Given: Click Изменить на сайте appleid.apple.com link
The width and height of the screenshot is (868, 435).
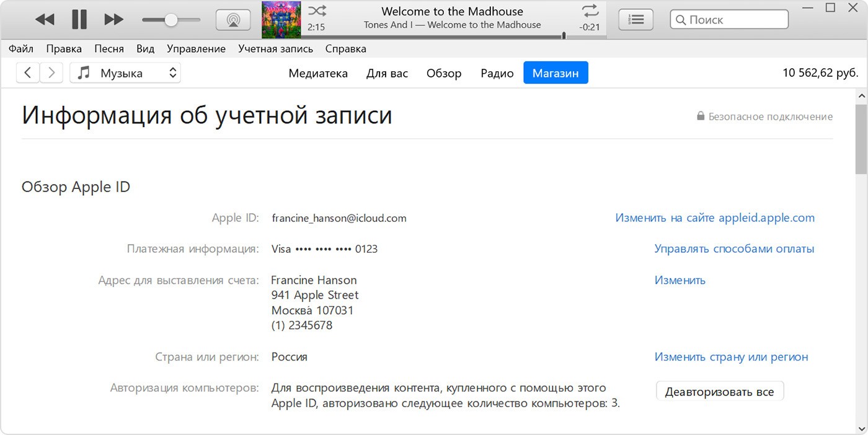Looking at the screenshot, I should coord(715,218).
